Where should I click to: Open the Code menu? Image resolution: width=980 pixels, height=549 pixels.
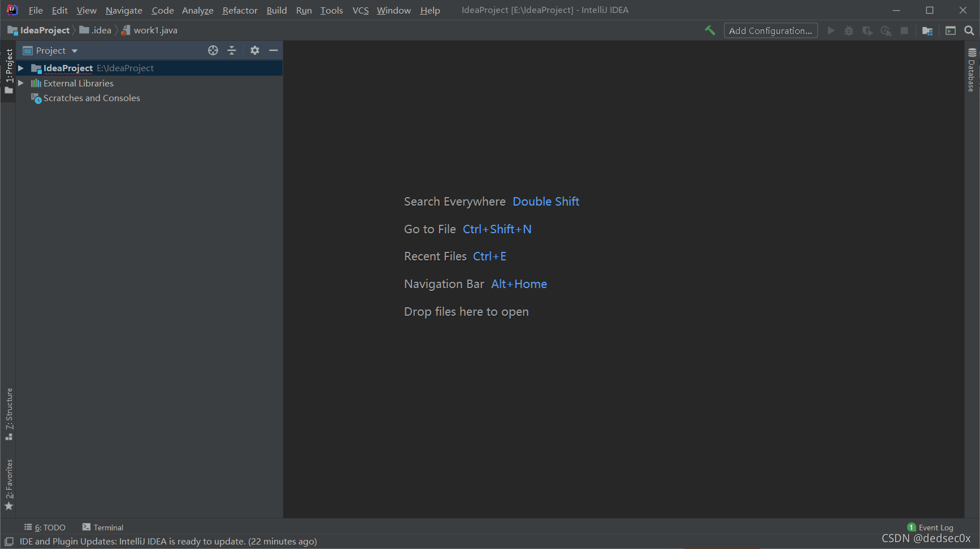163,10
